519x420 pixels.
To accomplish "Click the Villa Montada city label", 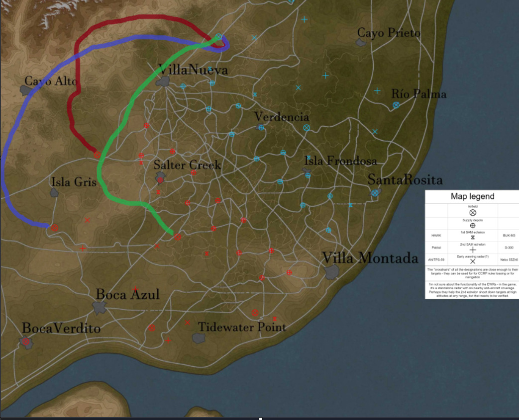I will [370, 258].
